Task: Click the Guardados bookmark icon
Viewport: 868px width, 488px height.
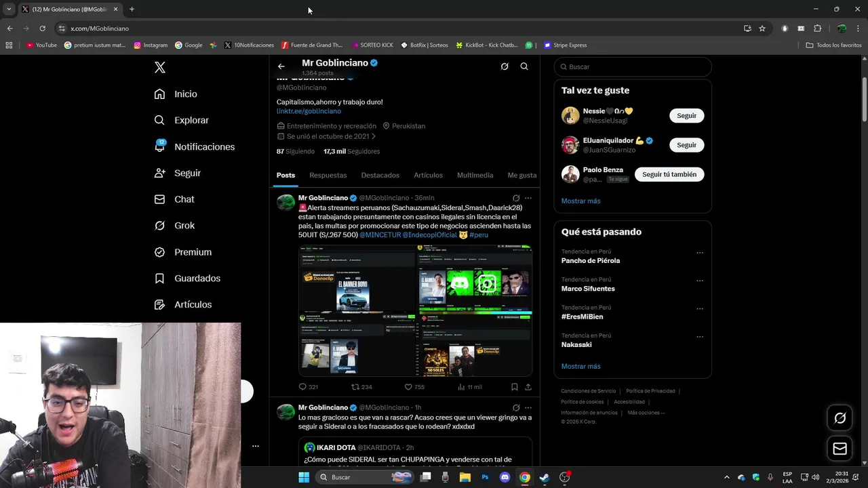Action: point(159,279)
